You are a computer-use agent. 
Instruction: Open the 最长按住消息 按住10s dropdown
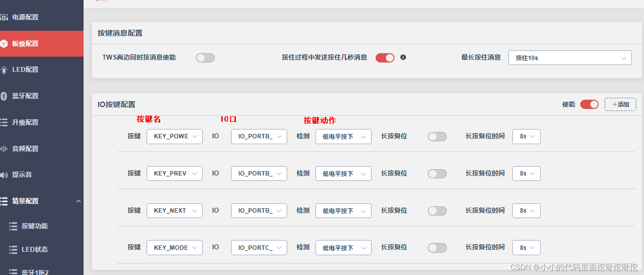[569, 58]
